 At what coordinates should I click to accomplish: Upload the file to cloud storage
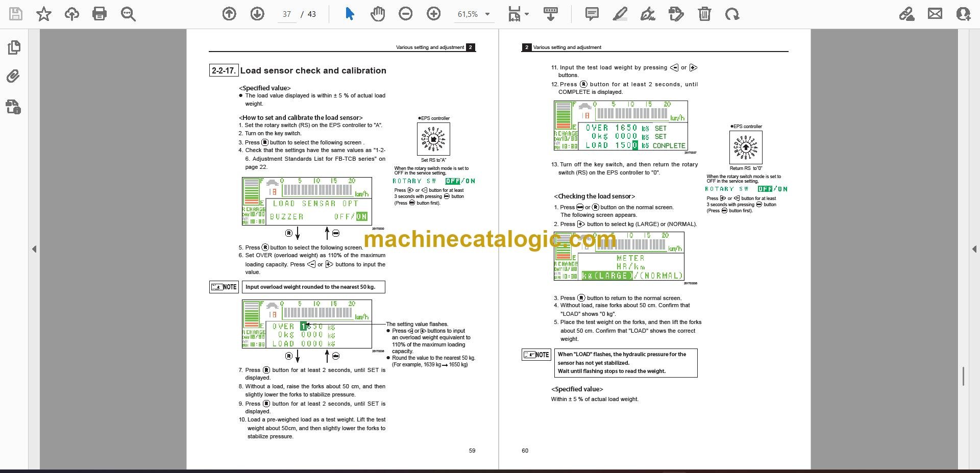(x=71, y=14)
